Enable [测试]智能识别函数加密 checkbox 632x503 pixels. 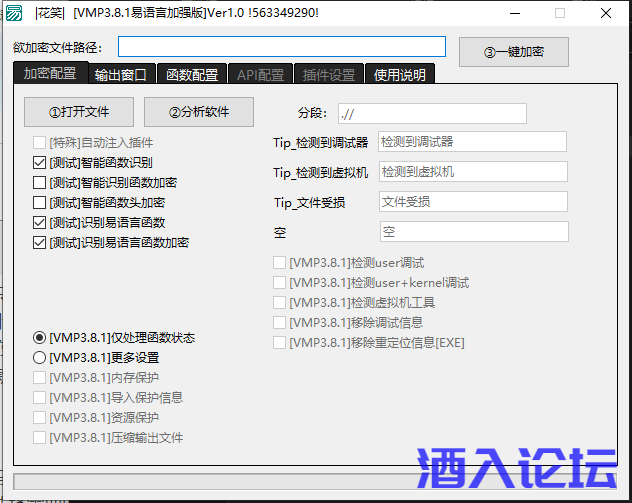pyautogui.click(x=39, y=183)
